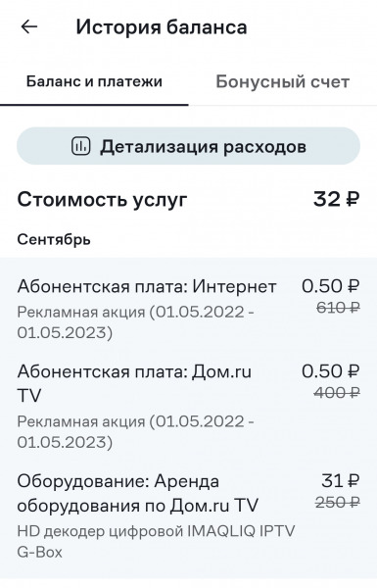
Task: Tap the crossed-out 610 ₽ price
Action: pos(338,308)
